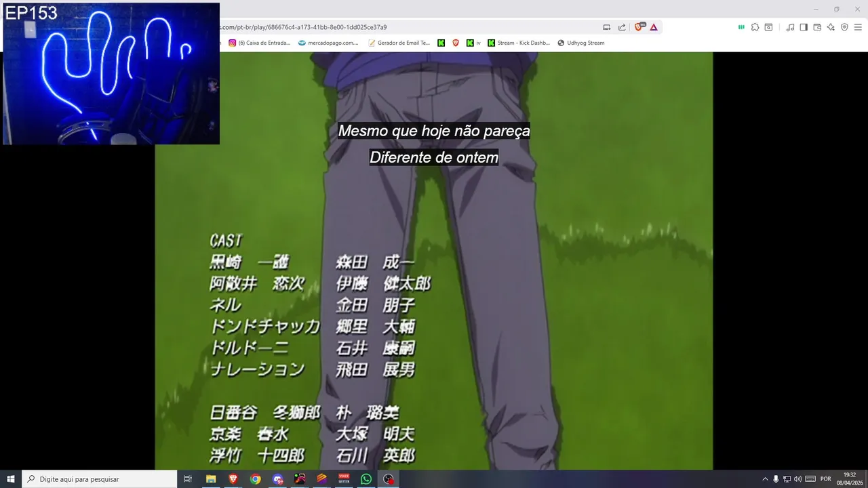This screenshot has height=488, width=868.
Task: Open the media control music-note icon
Action: click(790, 27)
